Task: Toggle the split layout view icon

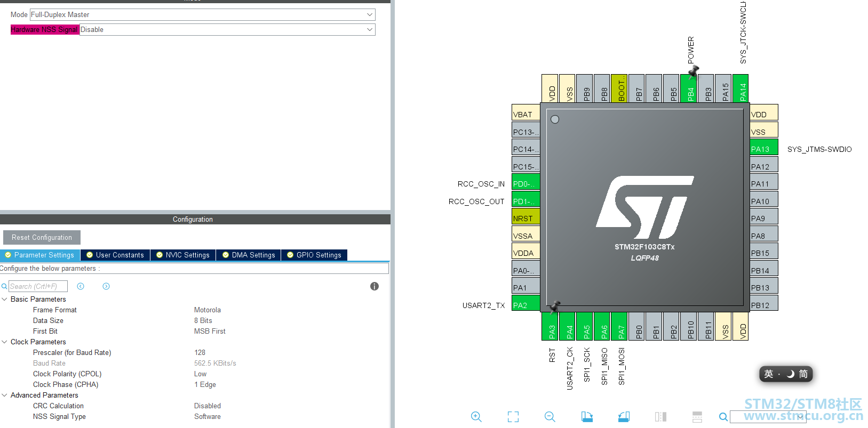Action: 697,417
